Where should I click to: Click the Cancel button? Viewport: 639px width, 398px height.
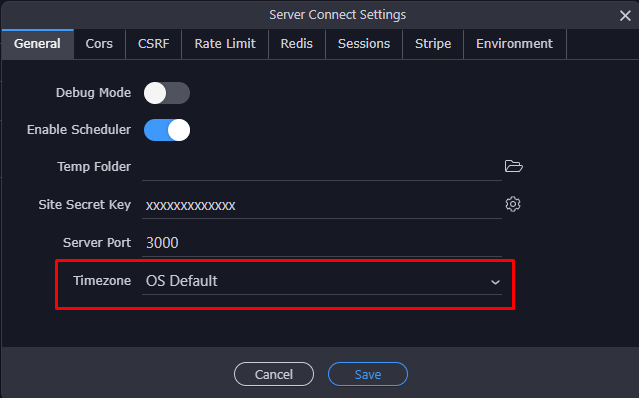[x=274, y=374]
